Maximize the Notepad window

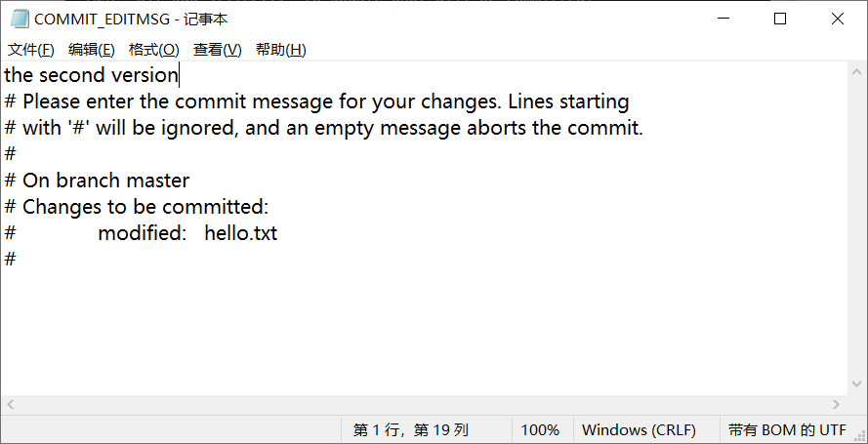click(780, 19)
